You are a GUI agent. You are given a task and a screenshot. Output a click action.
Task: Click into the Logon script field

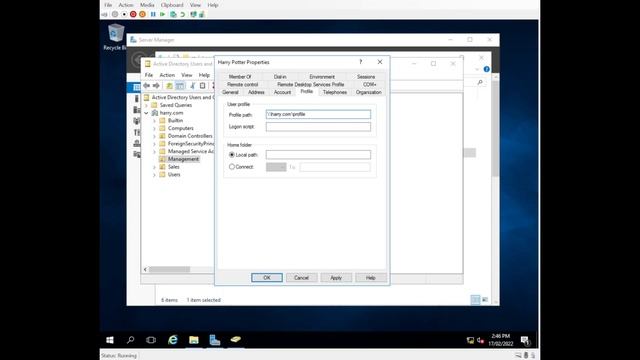[318, 127]
